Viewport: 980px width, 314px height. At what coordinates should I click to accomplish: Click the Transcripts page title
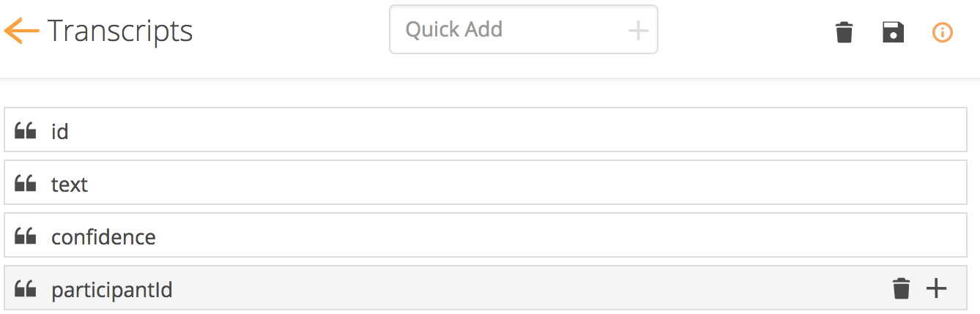coord(120,31)
